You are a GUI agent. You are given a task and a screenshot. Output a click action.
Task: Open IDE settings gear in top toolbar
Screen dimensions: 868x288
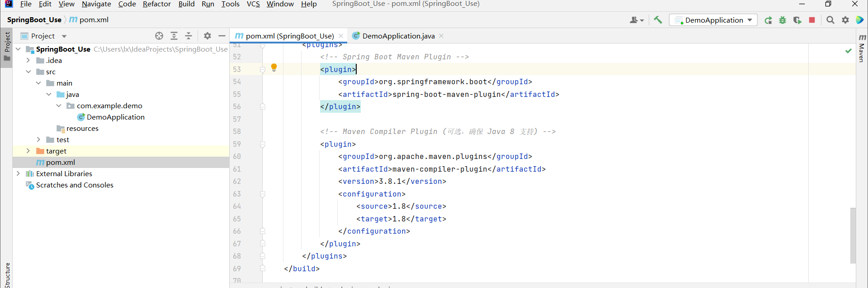point(845,20)
